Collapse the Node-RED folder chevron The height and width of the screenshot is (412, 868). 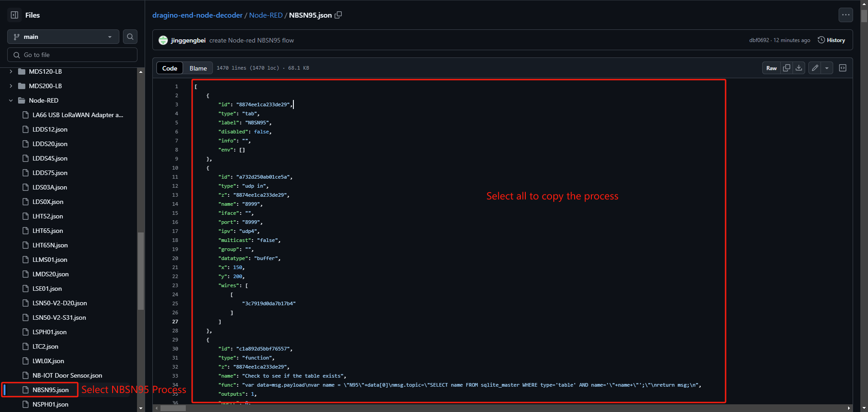11,100
